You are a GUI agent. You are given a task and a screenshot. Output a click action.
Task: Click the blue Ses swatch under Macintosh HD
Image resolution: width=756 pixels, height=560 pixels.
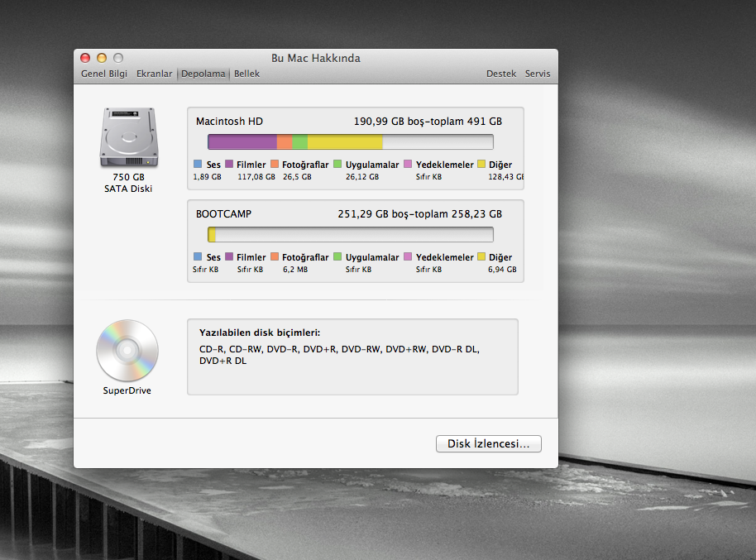click(x=198, y=165)
